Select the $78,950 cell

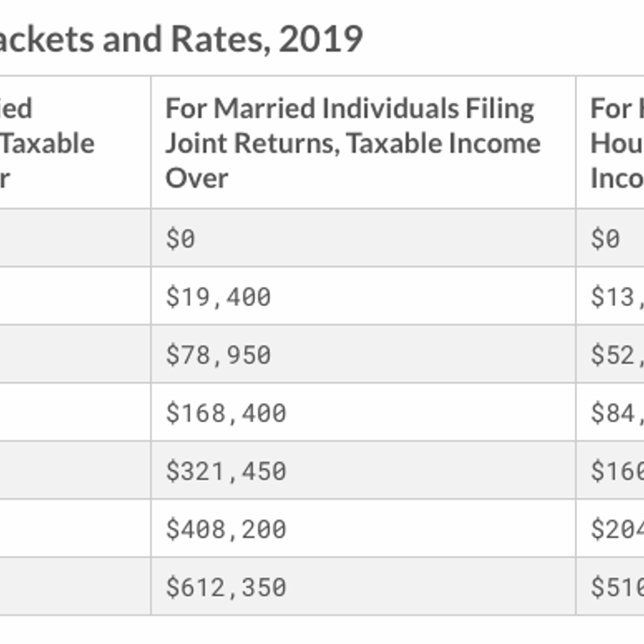pos(218,355)
